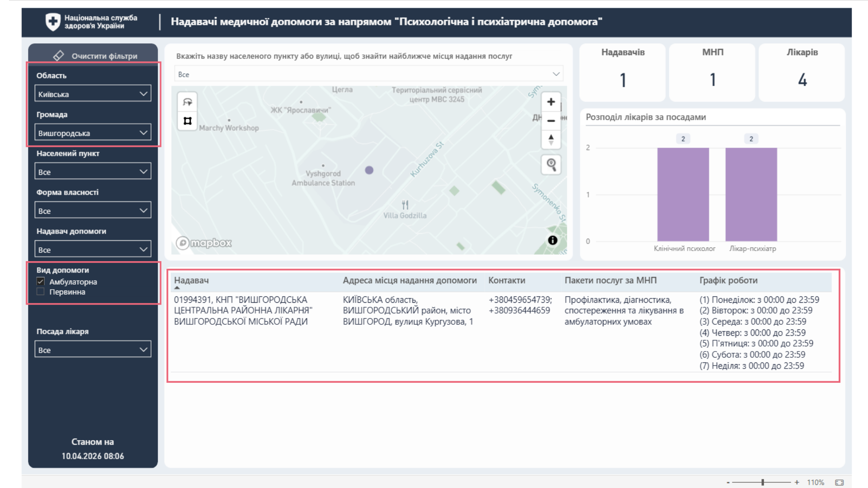Screen dimensions: 868x488
Task: Click the Понеділок schedule line
Action: 759,300
